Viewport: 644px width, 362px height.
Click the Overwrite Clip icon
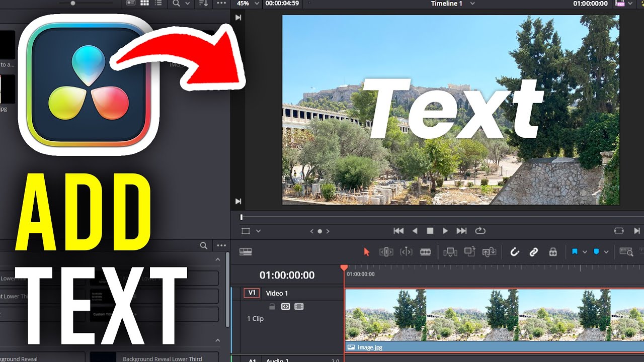470,251
